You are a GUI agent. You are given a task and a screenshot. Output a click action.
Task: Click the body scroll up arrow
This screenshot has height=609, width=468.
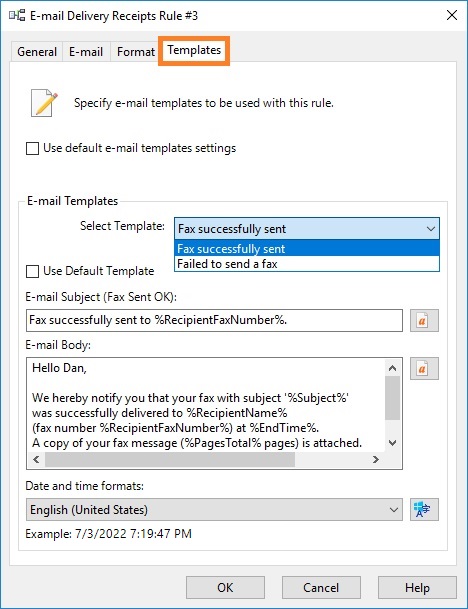coord(393,368)
